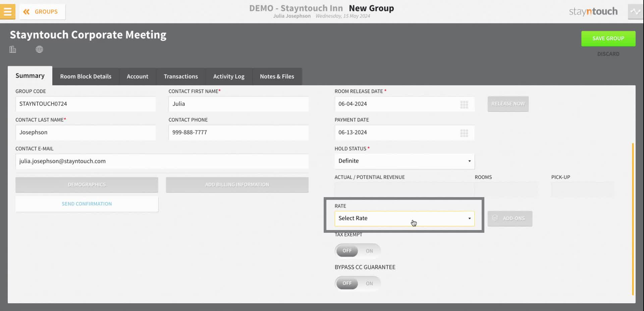Click the Stayntouch Corporate Meeting title
The image size is (644, 311).
pyautogui.click(x=88, y=35)
